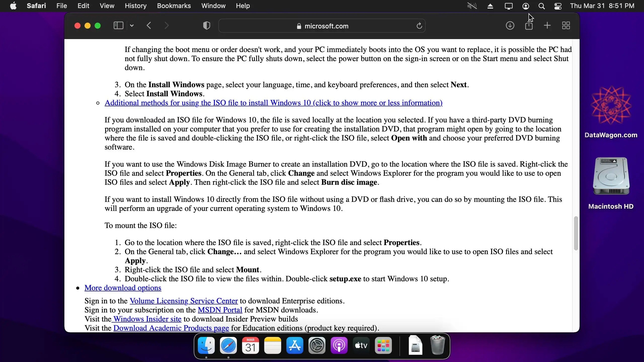Unmute the sound icon in menu bar
This screenshot has width=644, height=362.
[472, 6]
